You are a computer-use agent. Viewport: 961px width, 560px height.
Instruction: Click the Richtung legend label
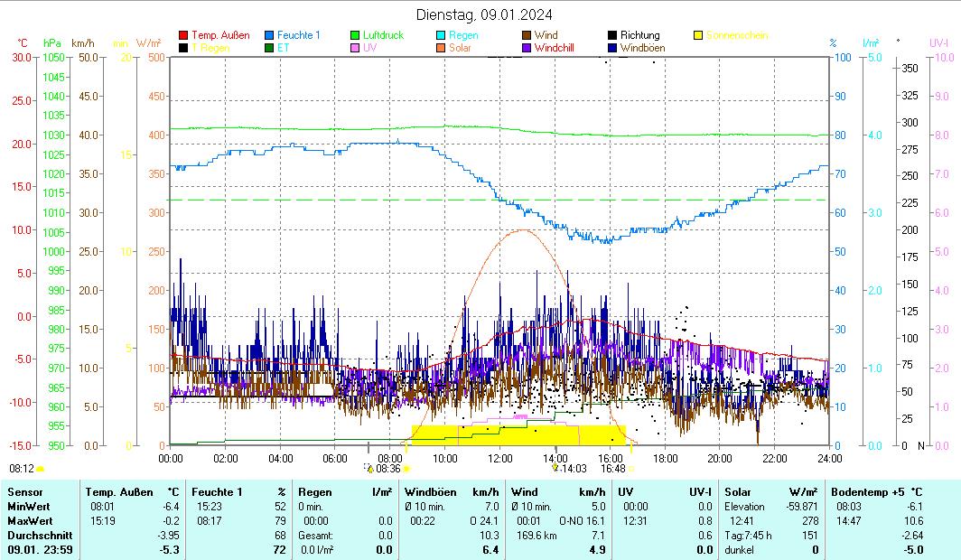pyautogui.click(x=639, y=35)
